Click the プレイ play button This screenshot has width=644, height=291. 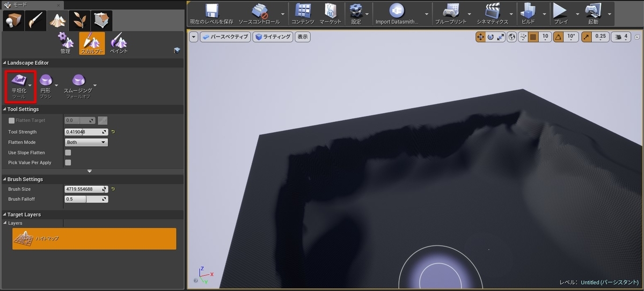point(561,14)
